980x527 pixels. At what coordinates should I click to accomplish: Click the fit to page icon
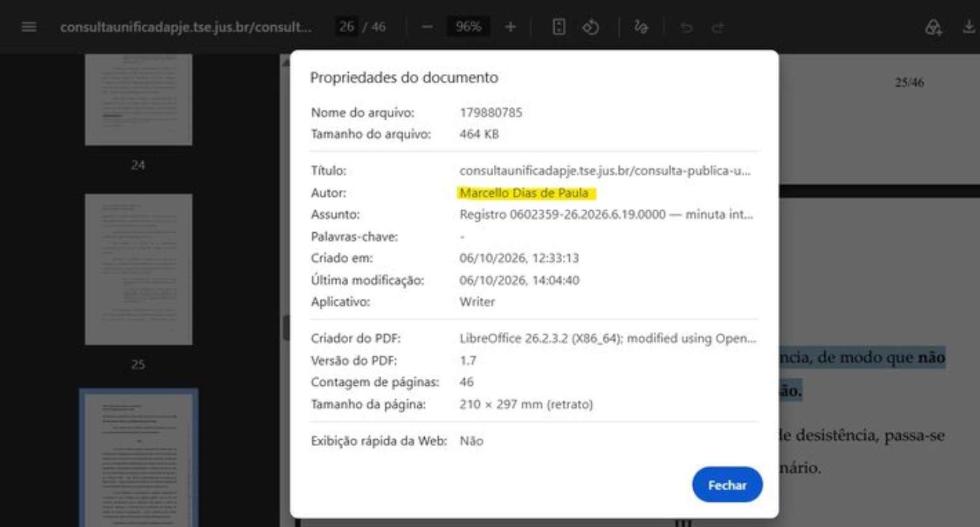(x=558, y=27)
